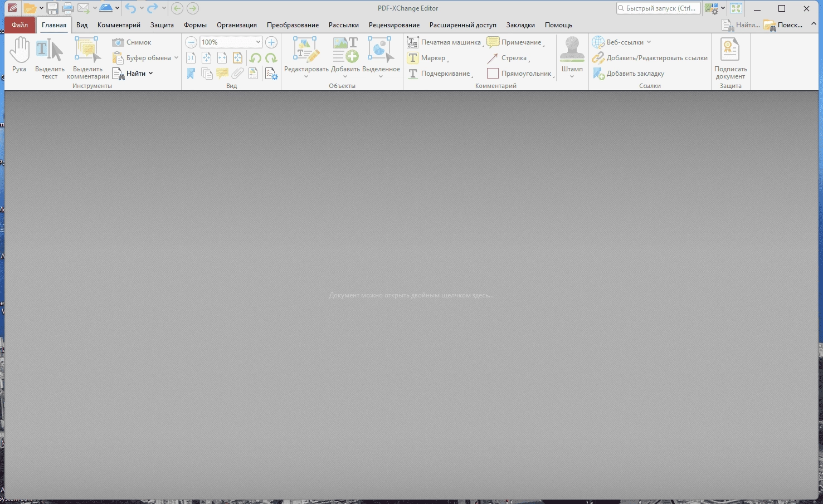Select the Рука hand tool

click(20, 55)
